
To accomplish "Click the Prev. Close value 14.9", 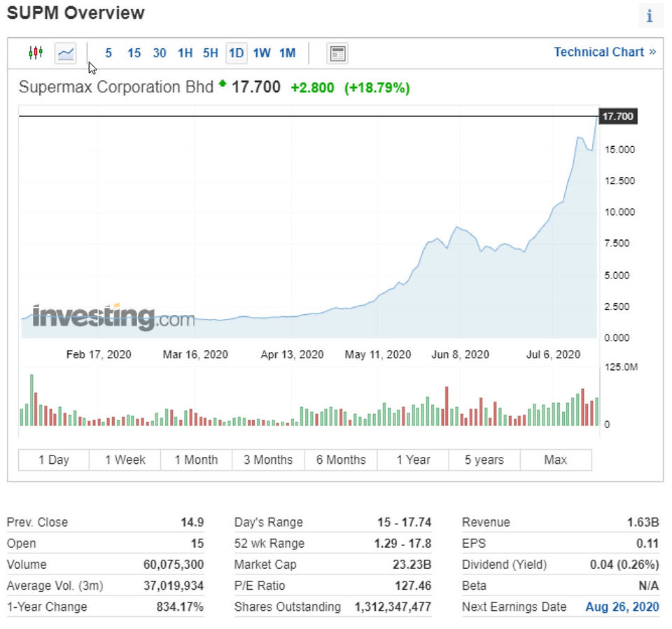I will pos(192,523).
